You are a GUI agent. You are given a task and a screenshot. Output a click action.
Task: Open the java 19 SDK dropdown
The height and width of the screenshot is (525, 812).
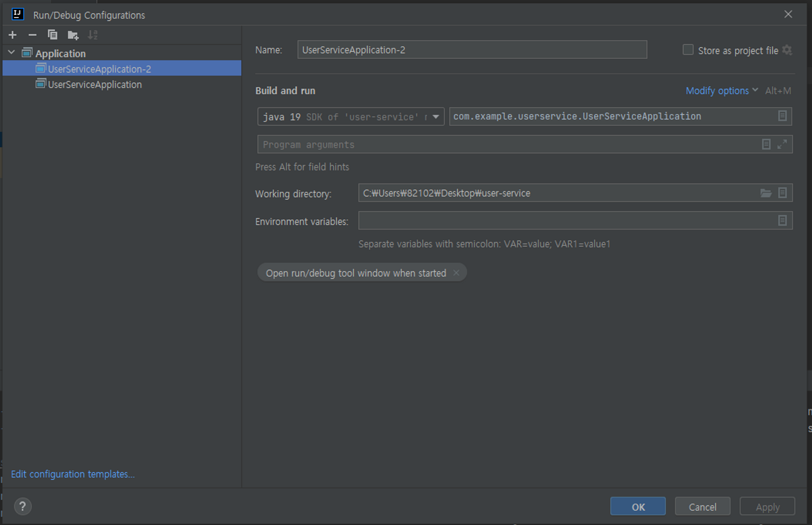pyautogui.click(x=436, y=117)
